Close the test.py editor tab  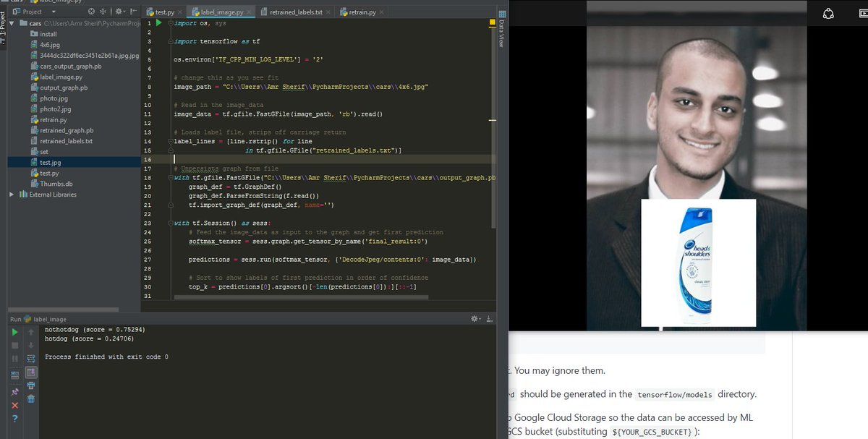(x=180, y=12)
